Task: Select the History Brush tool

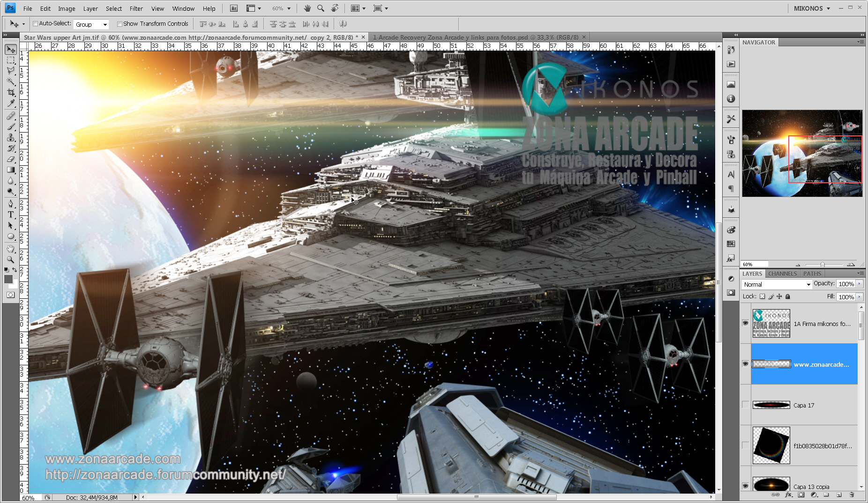Action: (11, 148)
